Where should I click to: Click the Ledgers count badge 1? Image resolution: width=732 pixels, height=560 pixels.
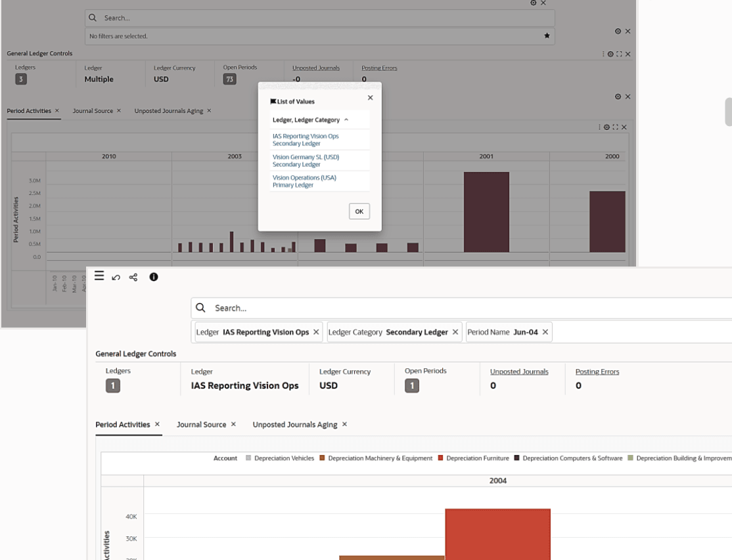tap(113, 385)
